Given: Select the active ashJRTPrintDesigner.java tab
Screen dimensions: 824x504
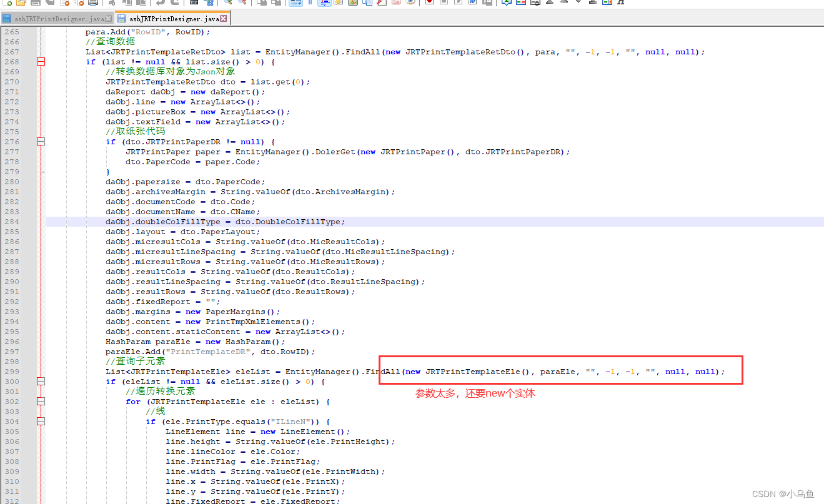Looking at the screenshot, I should click(172, 19).
